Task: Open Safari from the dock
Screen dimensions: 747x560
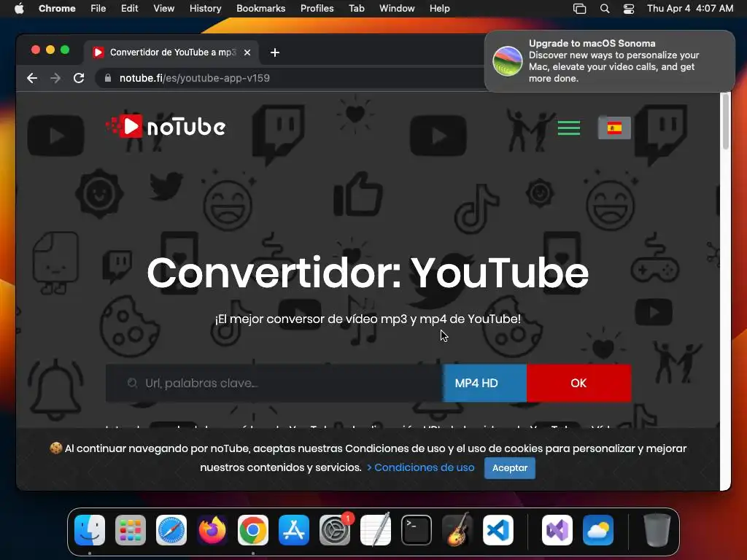Action: tap(171, 530)
